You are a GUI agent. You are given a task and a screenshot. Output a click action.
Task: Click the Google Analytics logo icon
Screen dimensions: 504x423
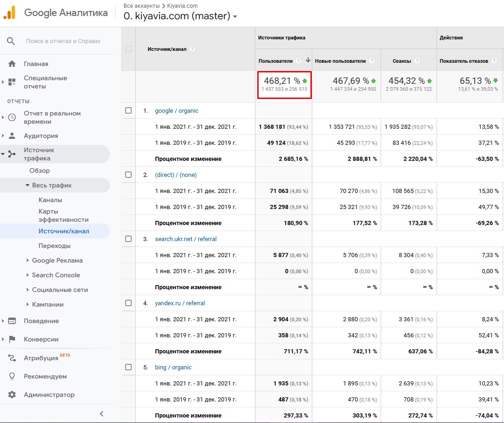click(x=10, y=13)
